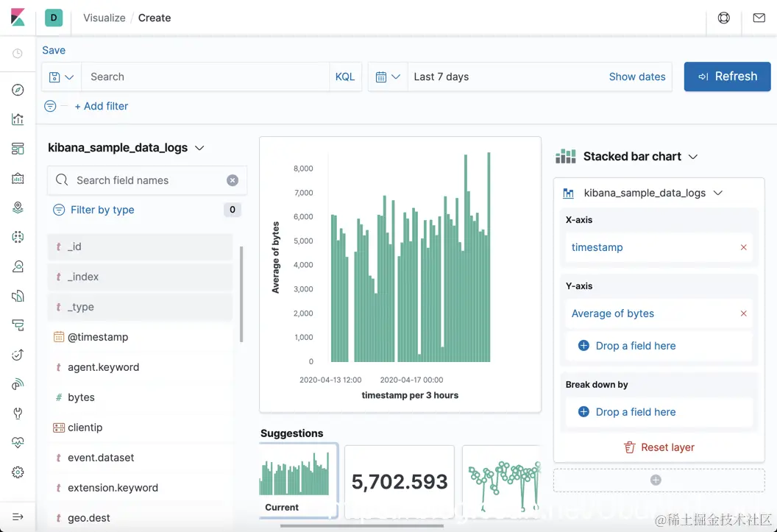Click the Refresh button
This screenshot has height=532, width=777.
[x=727, y=77]
